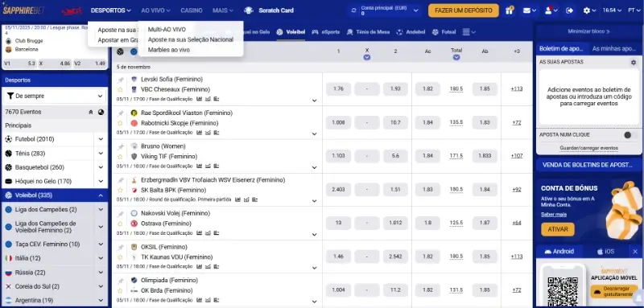Toggle the Aposta num clique switch
Image resolution: width=644 pixels, height=308 pixels.
tap(630, 135)
